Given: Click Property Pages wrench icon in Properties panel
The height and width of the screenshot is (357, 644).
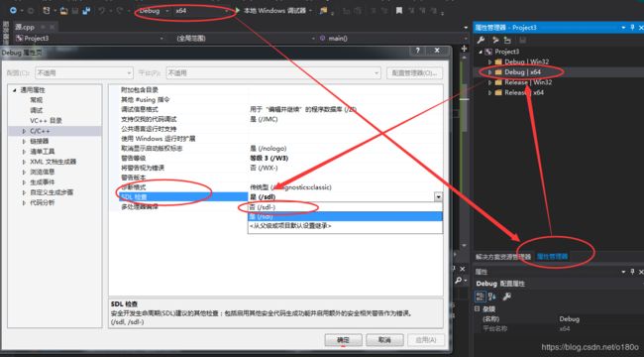Looking at the screenshot, I should (x=507, y=297).
